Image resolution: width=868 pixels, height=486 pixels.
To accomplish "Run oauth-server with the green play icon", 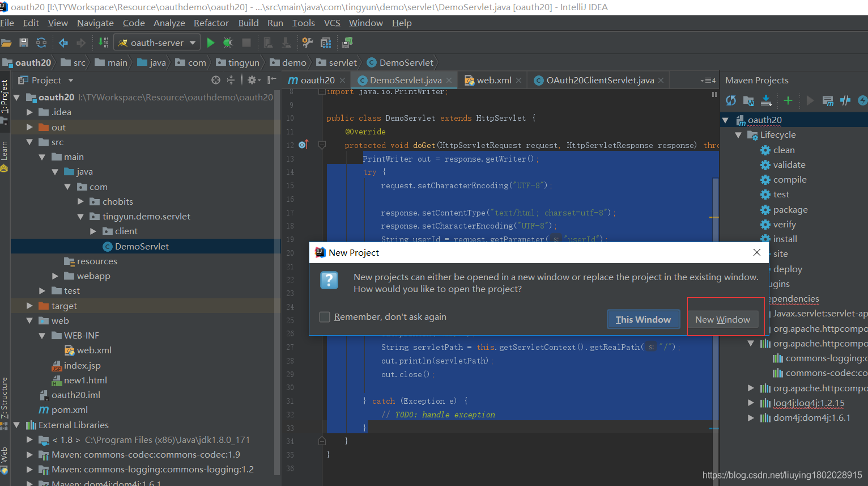I will [211, 43].
